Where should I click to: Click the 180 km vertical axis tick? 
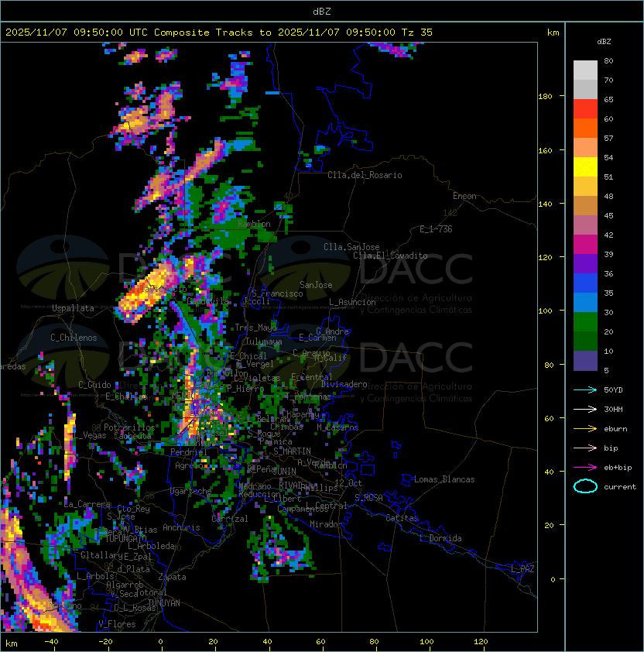click(545, 97)
